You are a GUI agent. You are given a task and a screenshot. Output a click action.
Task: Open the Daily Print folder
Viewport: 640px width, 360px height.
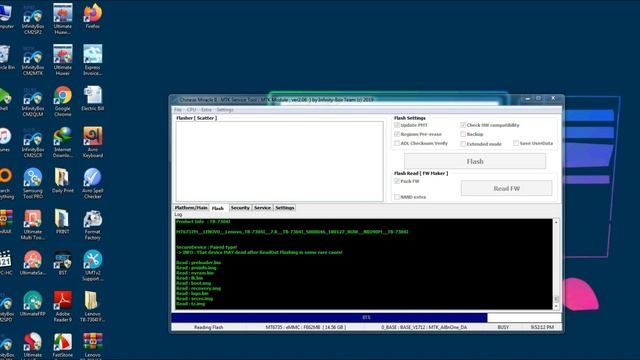coord(62,181)
